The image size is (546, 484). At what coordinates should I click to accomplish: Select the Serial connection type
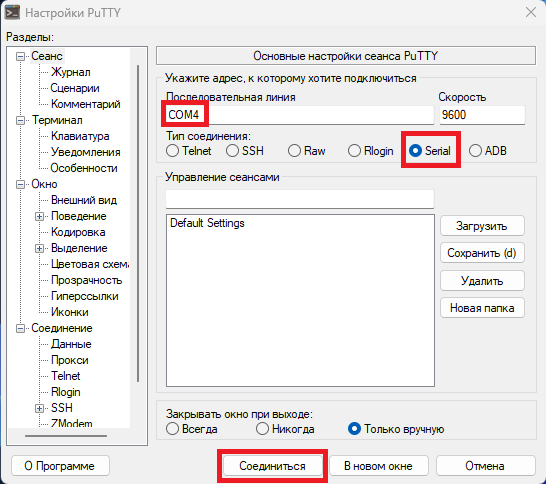[430, 151]
